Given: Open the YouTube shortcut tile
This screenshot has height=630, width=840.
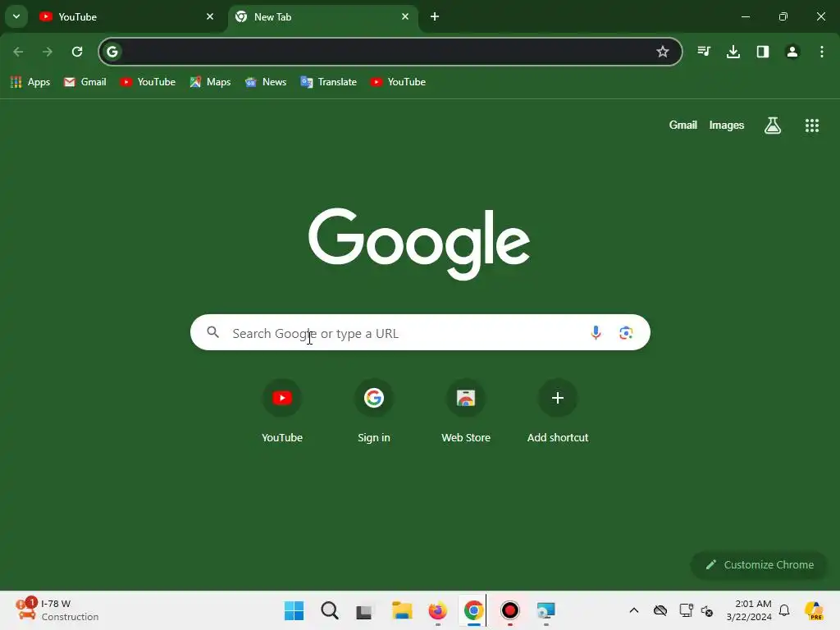Looking at the screenshot, I should pyautogui.click(x=282, y=411).
